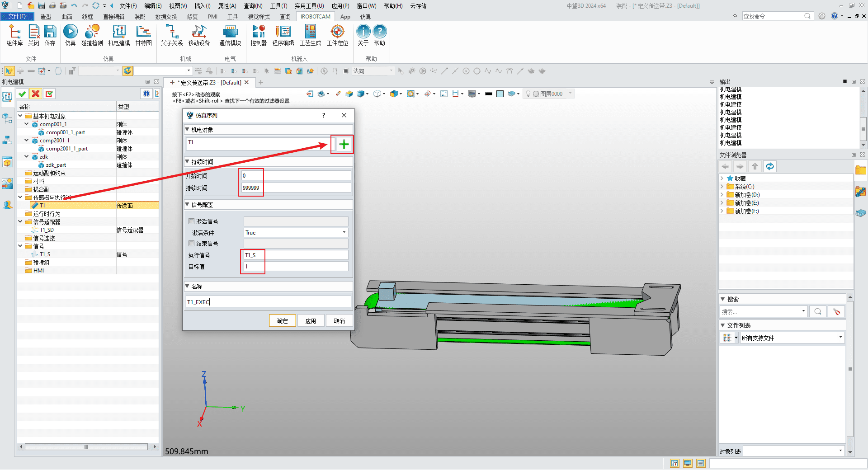The image size is (868, 470).
Task: Enable the 结束信号 checkbox
Action: click(x=192, y=244)
